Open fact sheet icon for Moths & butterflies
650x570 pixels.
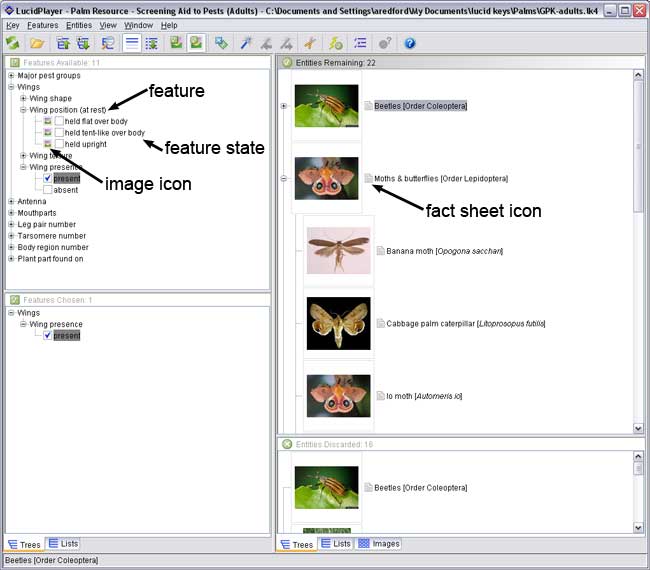click(x=368, y=179)
